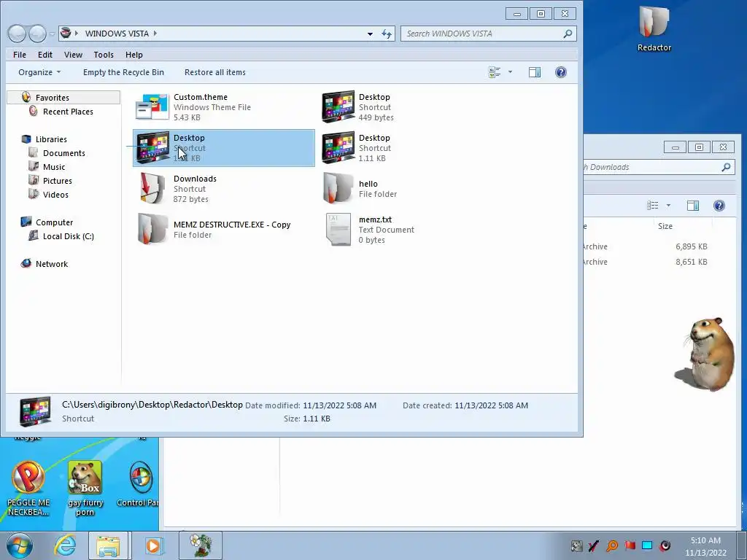Open Windows Media Player from taskbar
This screenshot has width=747, height=560.
[153, 545]
